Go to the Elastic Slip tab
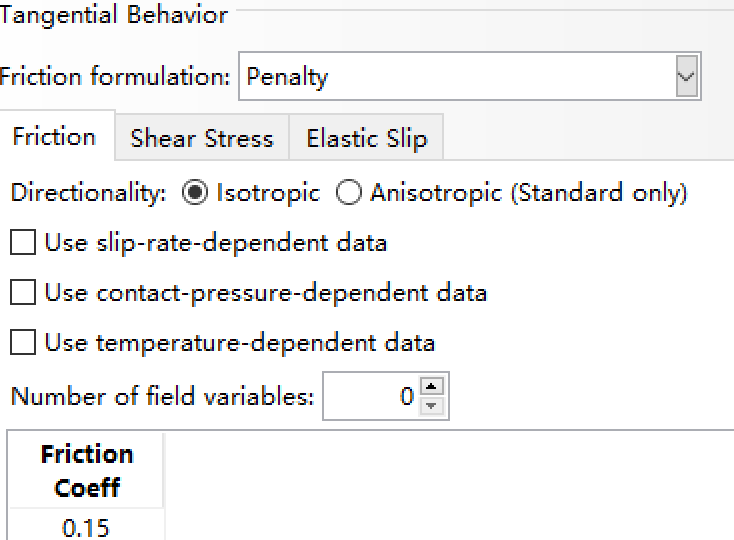The height and width of the screenshot is (540, 734). [366, 139]
